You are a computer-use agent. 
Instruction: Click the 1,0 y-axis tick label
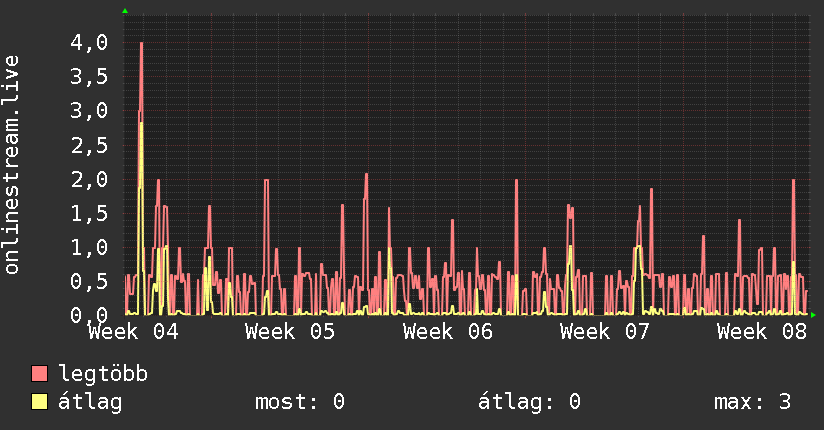89,248
